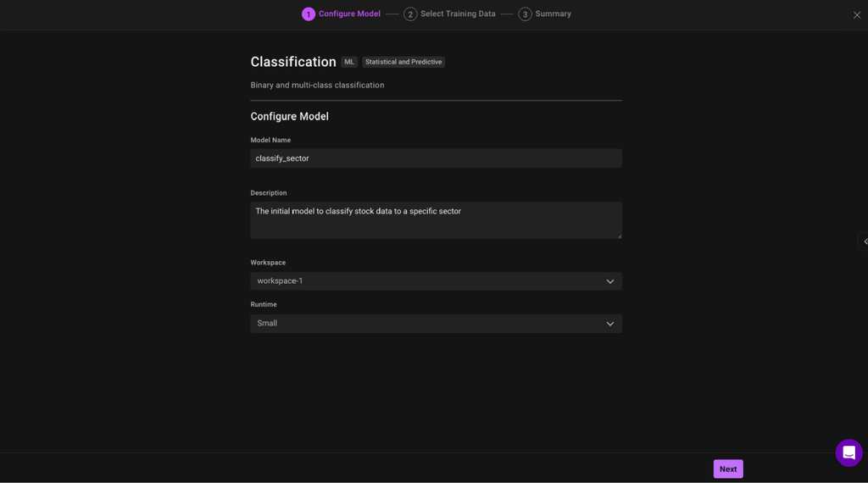Close the model configuration wizard

857,15
